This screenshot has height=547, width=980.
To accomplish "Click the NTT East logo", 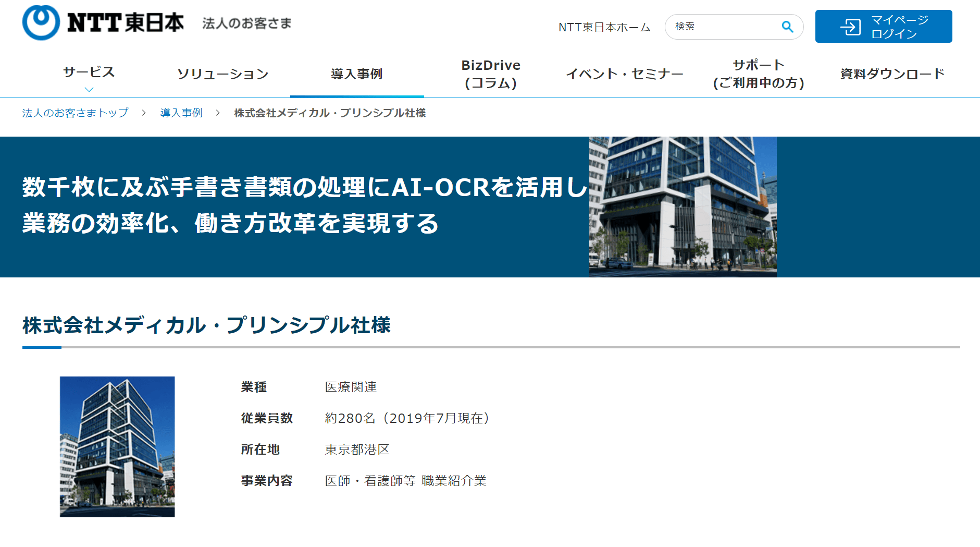I will [x=103, y=23].
